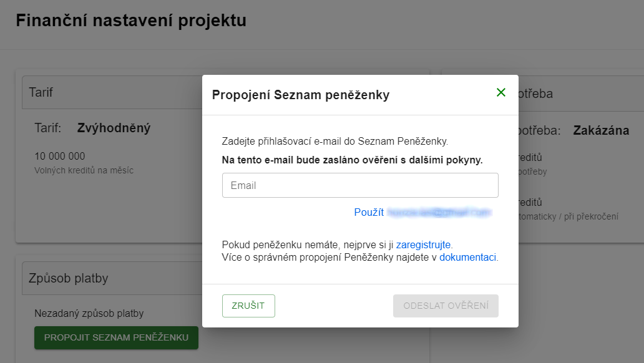Close the Propojení Seznam peněženky dialog
This screenshot has height=363, width=644.
pyautogui.click(x=501, y=92)
